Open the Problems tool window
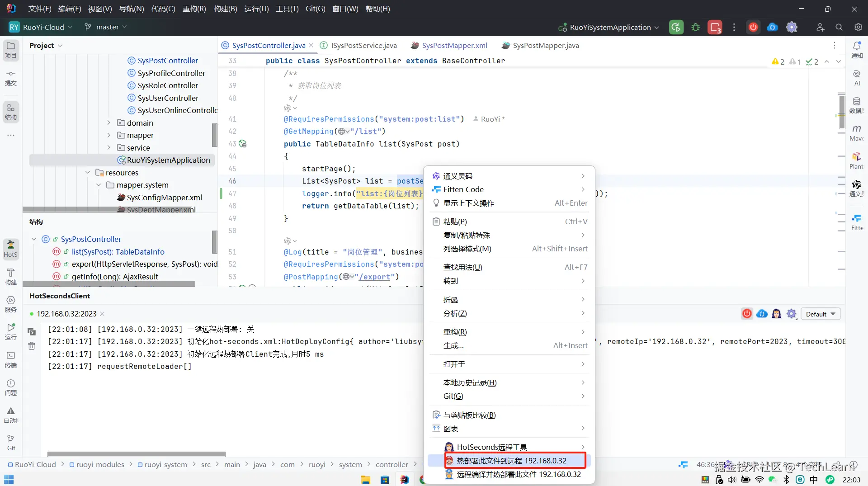Viewport: 868px width, 486px height. click(11, 387)
